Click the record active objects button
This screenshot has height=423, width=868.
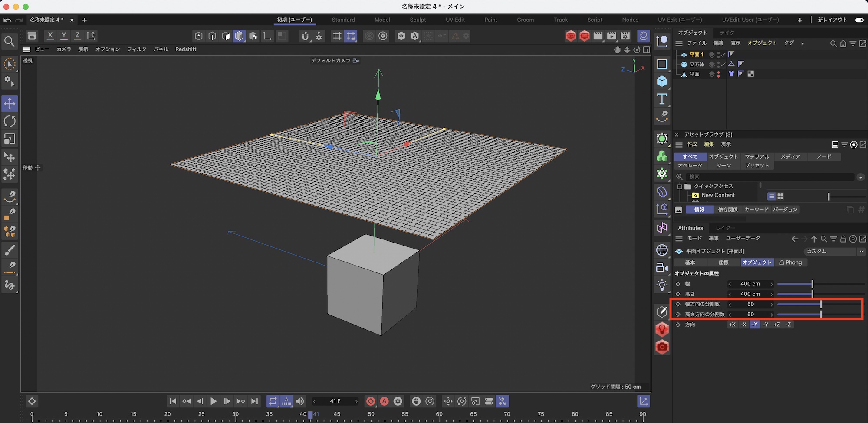[x=371, y=401]
